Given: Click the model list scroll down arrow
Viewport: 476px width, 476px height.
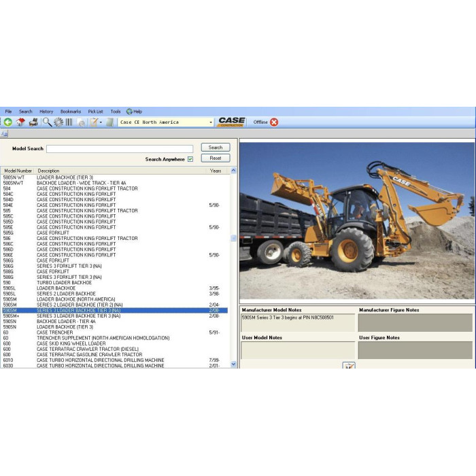Looking at the screenshot, I should click(233, 364).
